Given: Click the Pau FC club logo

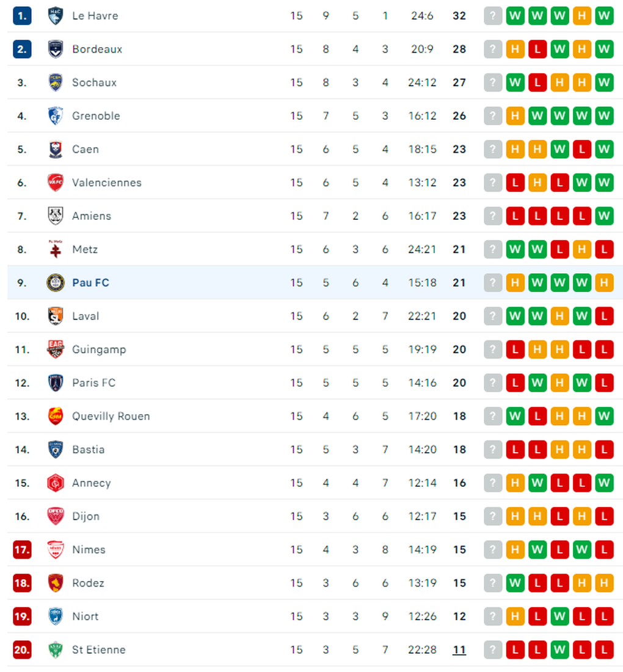Looking at the screenshot, I should [x=55, y=283].
